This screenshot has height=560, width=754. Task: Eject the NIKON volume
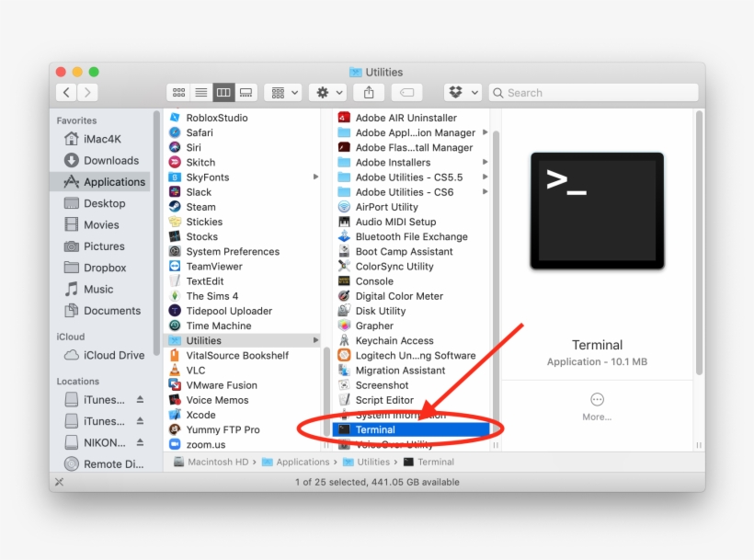pos(140,441)
